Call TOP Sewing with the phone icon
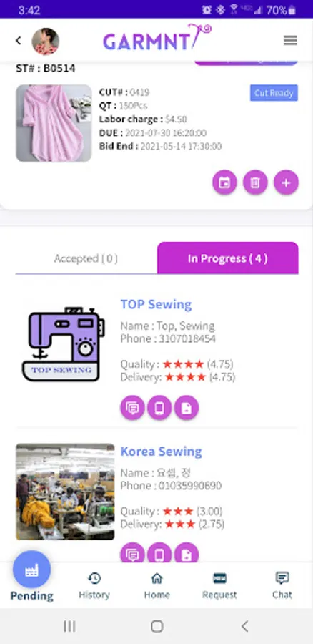The image size is (313, 644). [159, 408]
